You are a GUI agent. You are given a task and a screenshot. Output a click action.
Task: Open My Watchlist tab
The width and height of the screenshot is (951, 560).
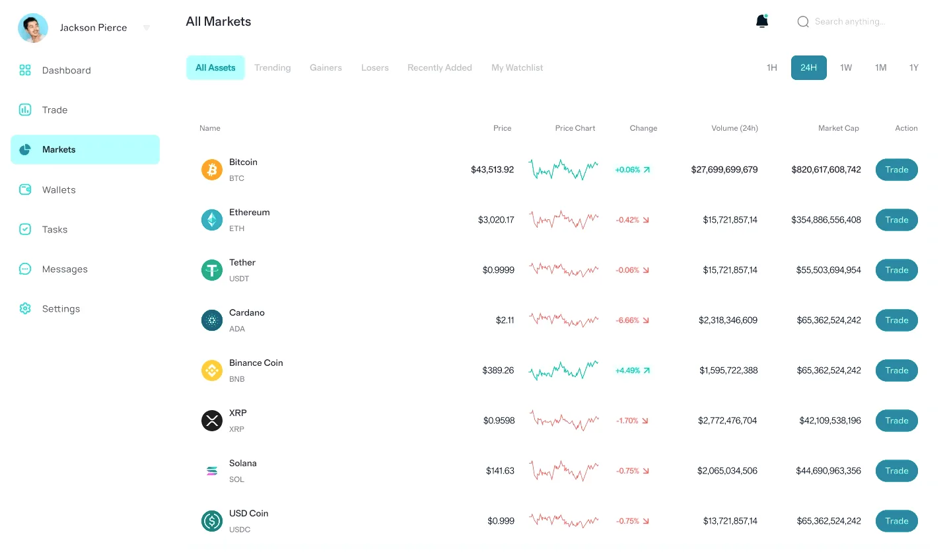click(517, 67)
